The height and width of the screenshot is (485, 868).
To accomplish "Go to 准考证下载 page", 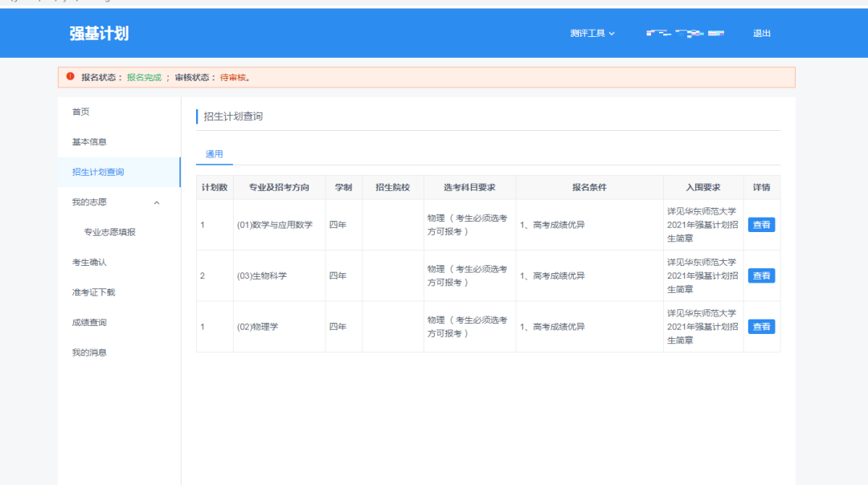I will tap(93, 292).
